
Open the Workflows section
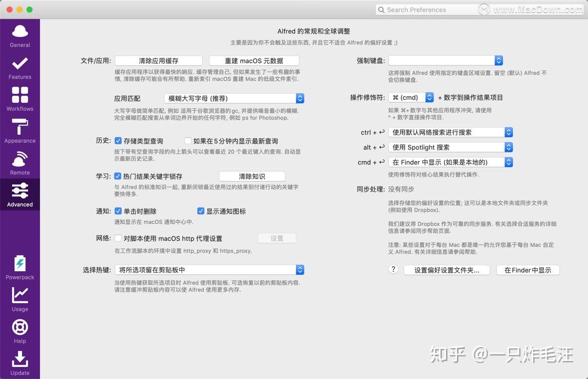(x=19, y=100)
